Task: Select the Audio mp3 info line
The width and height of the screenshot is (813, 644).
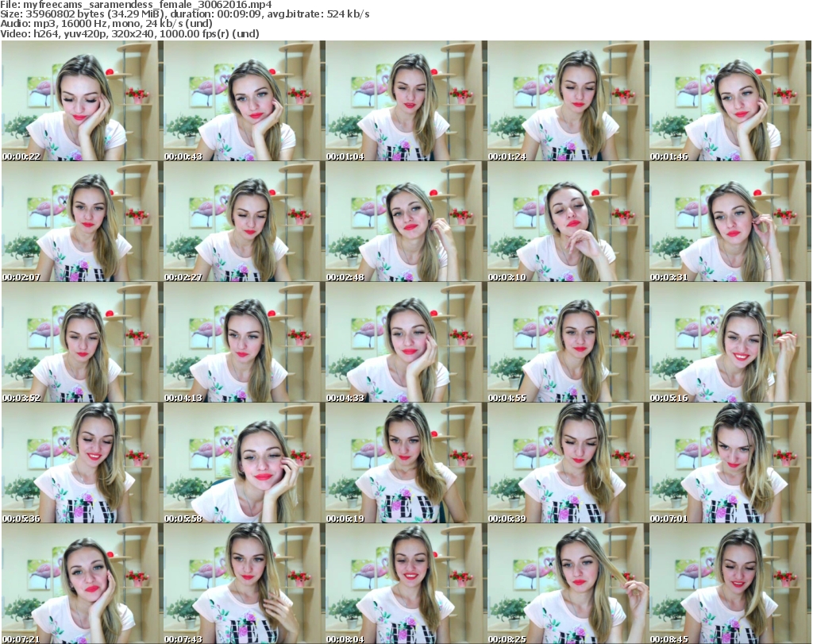Action: pyautogui.click(x=106, y=24)
